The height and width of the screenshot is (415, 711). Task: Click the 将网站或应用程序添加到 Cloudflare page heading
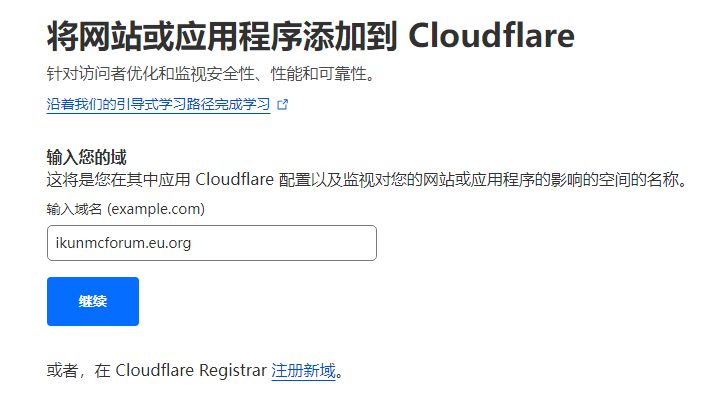(310, 38)
